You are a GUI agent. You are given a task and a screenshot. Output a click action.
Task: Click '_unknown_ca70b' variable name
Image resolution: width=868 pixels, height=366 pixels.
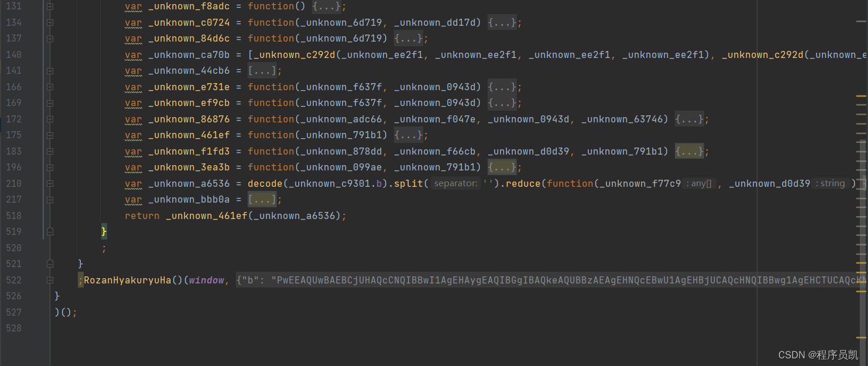coord(189,55)
